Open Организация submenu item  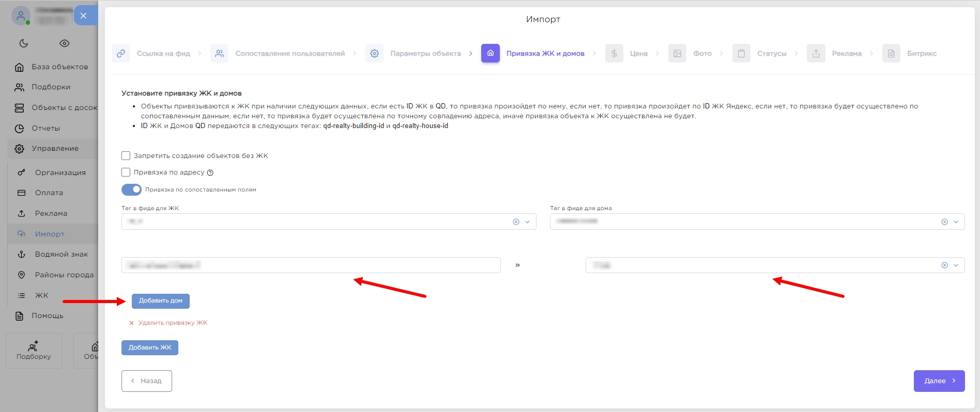pyautogui.click(x=53, y=172)
